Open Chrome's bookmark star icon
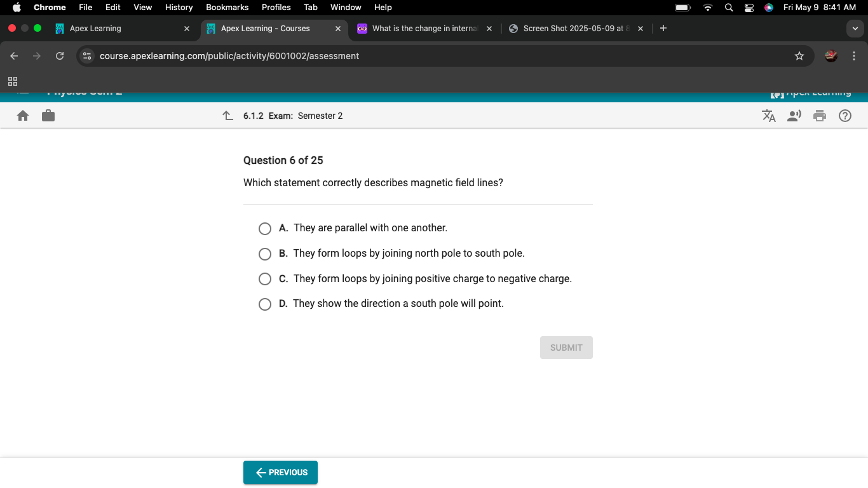Screen dimensions: 868x488 coord(799,56)
